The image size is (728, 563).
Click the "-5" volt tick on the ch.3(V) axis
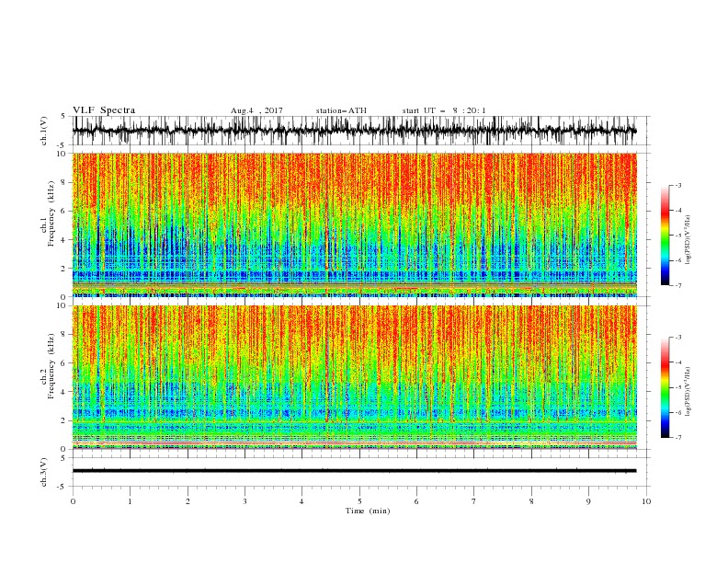(x=63, y=487)
